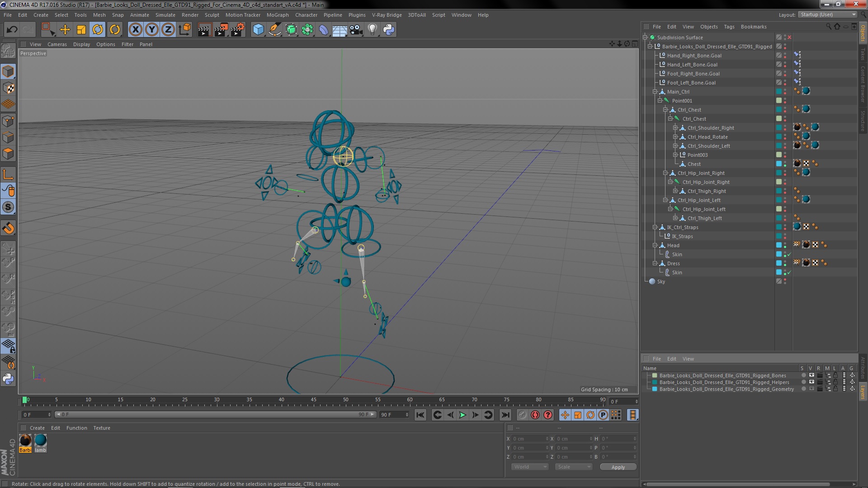
Task: Collapse the Main_Ctrl tree node
Action: 655,92
